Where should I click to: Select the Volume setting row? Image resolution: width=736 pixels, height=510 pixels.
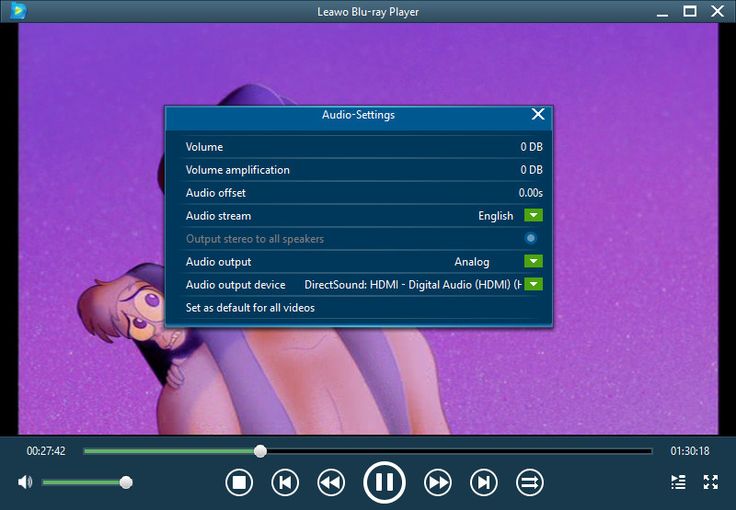pyautogui.click(x=359, y=147)
